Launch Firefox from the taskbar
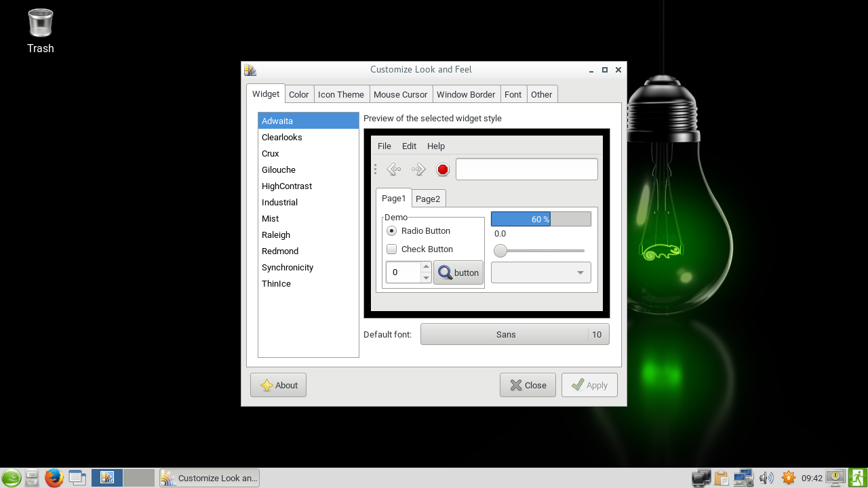Screen dimensions: 868x488 click(54, 478)
